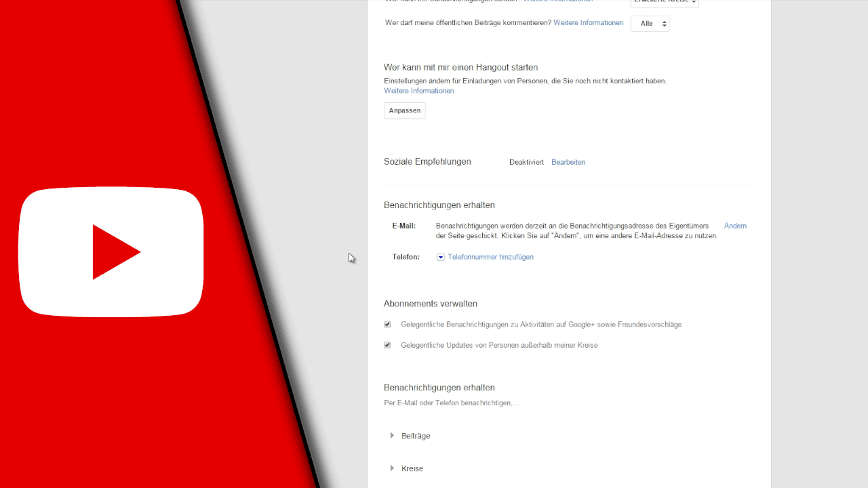This screenshot has width=868, height=488.
Task: Expand the Kreise notification section
Action: click(x=412, y=468)
